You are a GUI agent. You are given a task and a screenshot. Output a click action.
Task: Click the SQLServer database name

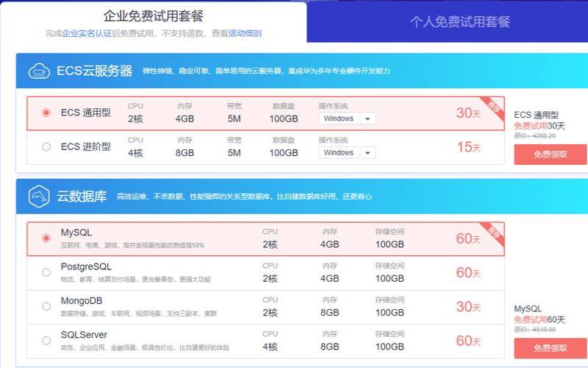(84, 335)
